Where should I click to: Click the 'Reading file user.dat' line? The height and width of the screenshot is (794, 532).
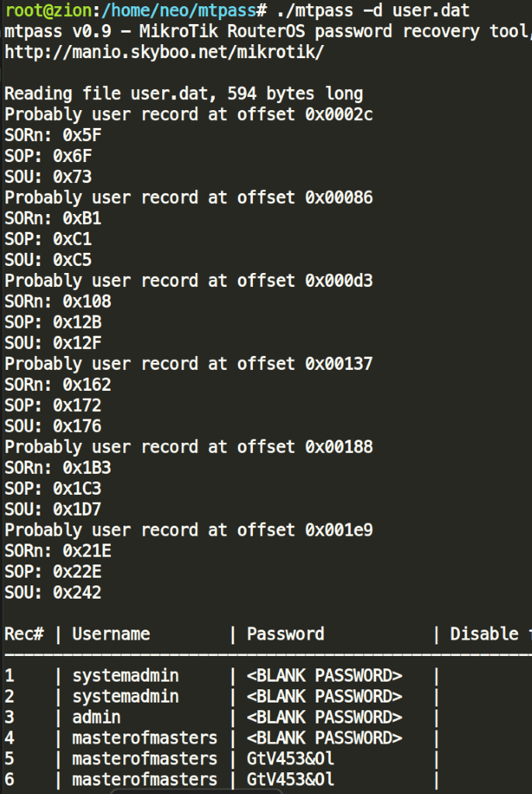tap(184, 94)
